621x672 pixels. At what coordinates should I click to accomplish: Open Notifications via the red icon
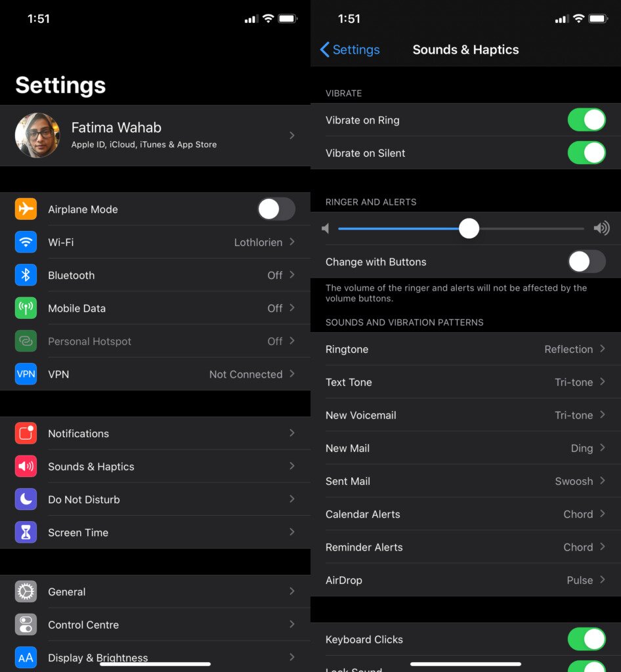point(26,433)
